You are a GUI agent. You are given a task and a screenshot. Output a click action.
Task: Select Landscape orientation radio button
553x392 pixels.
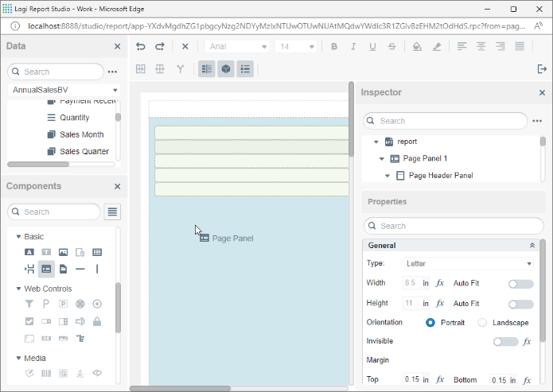482,322
